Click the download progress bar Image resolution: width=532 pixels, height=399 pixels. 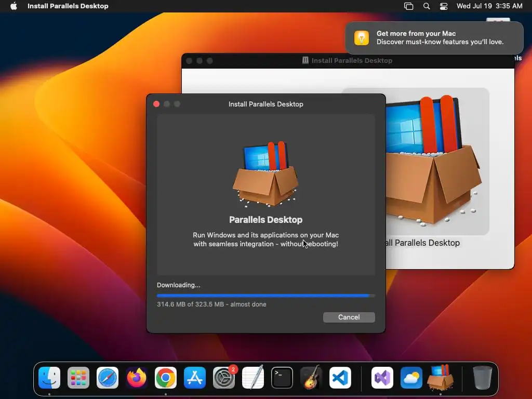pyautogui.click(x=265, y=296)
